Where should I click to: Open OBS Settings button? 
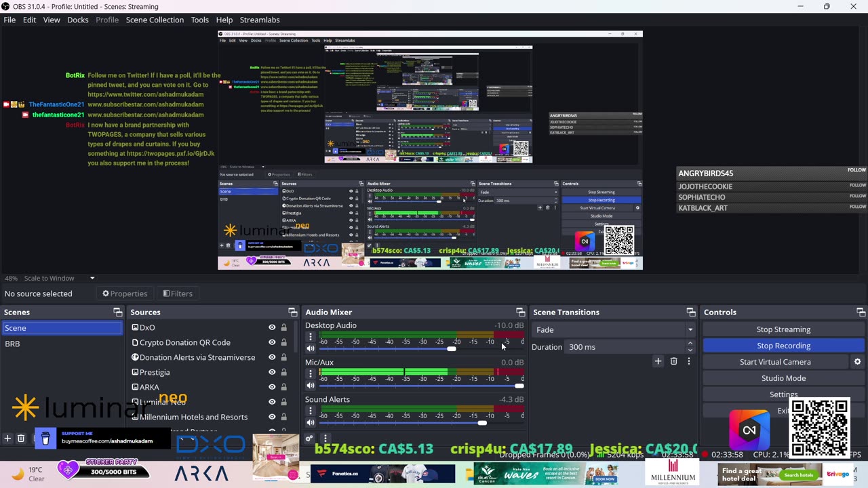(x=783, y=394)
